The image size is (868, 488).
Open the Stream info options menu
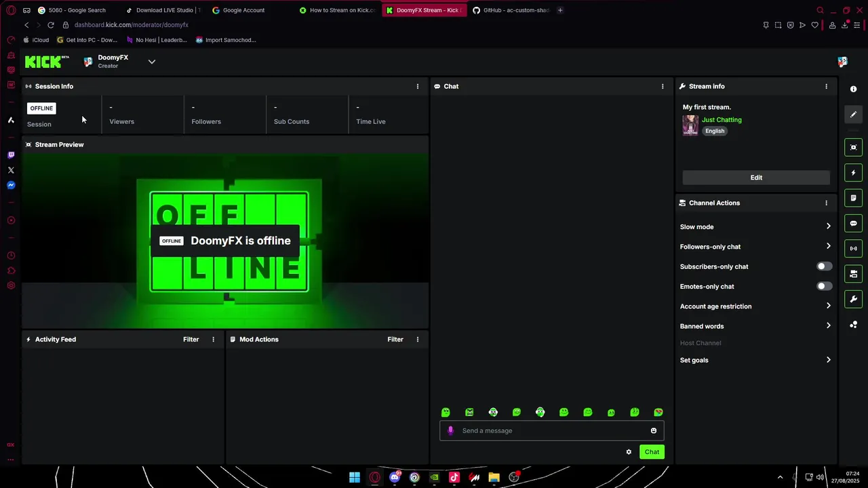826,86
